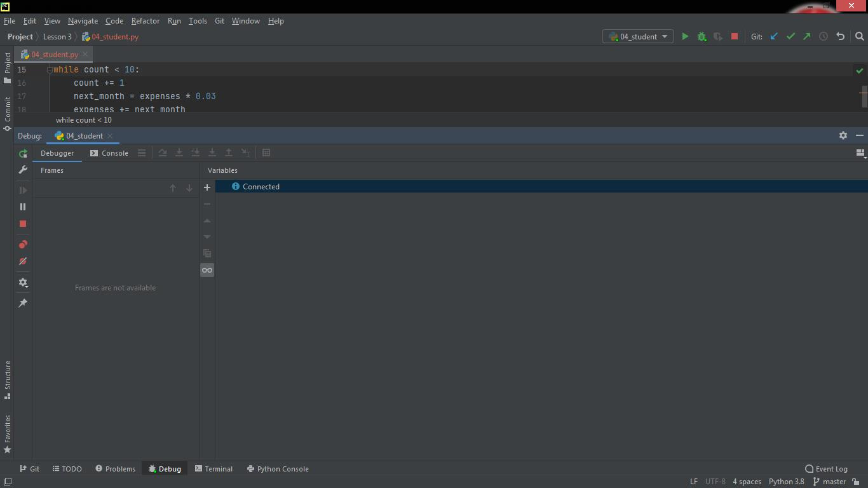The image size is (868, 488).
Task: Click Project breadcrumb in navigation bar
Action: point(20,37)
